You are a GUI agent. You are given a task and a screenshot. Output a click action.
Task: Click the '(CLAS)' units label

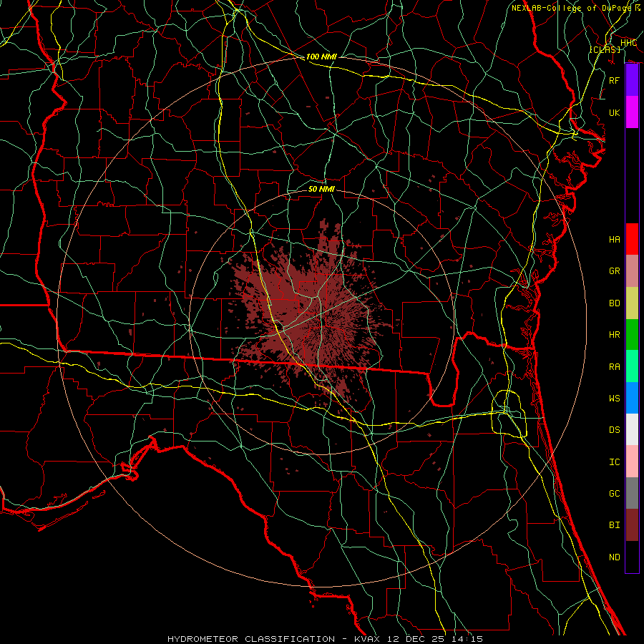point(605,49)
